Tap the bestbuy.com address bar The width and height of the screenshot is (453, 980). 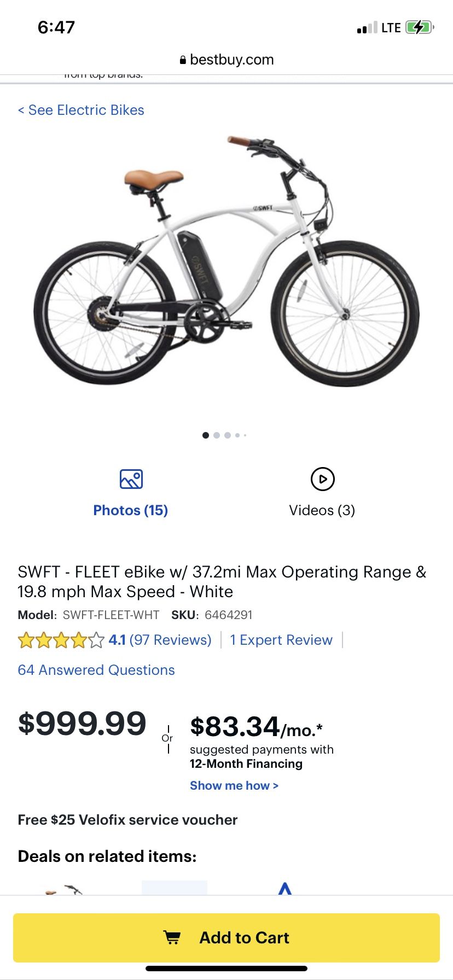[x=226, y=60]
